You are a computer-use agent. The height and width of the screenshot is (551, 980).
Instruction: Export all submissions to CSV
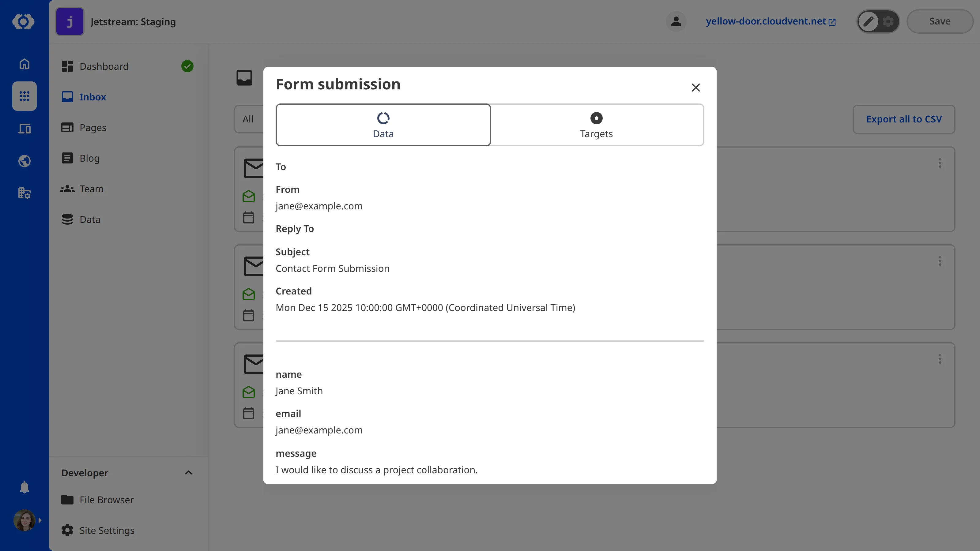(904, 119)
